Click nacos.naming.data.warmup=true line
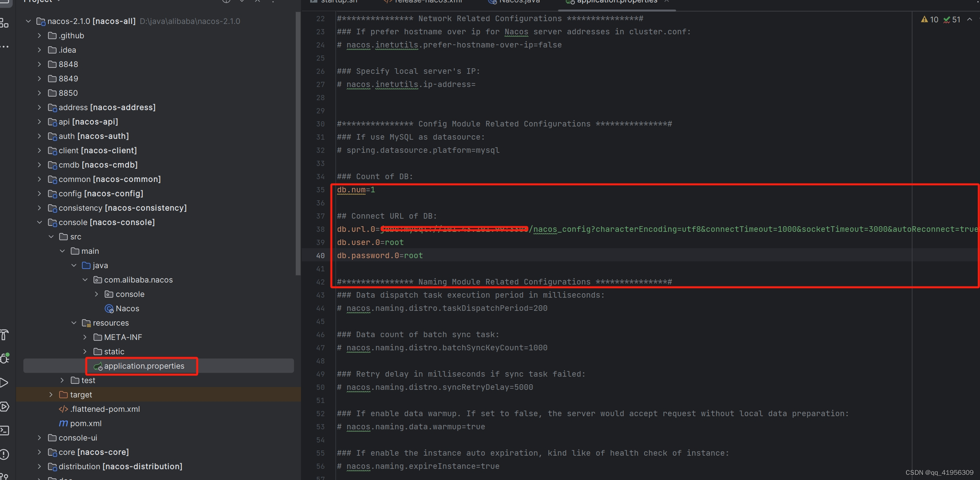 click(411, 427)
